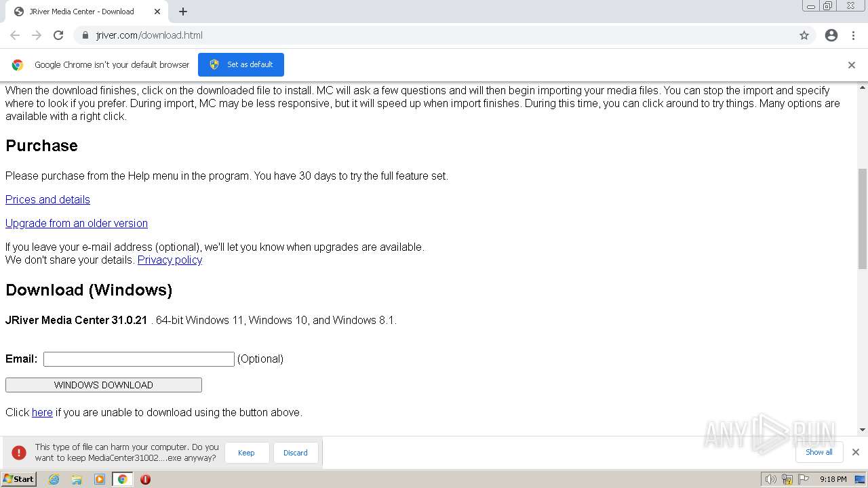
Task: Close the JRiver Media Center tab
Action: (157, 12)
